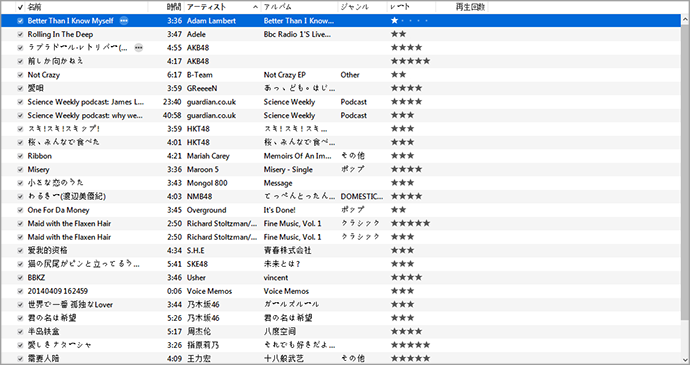Click the Adele artist cell
The image size is (690, 365).
pyautogui.click(x=196, y=34)
